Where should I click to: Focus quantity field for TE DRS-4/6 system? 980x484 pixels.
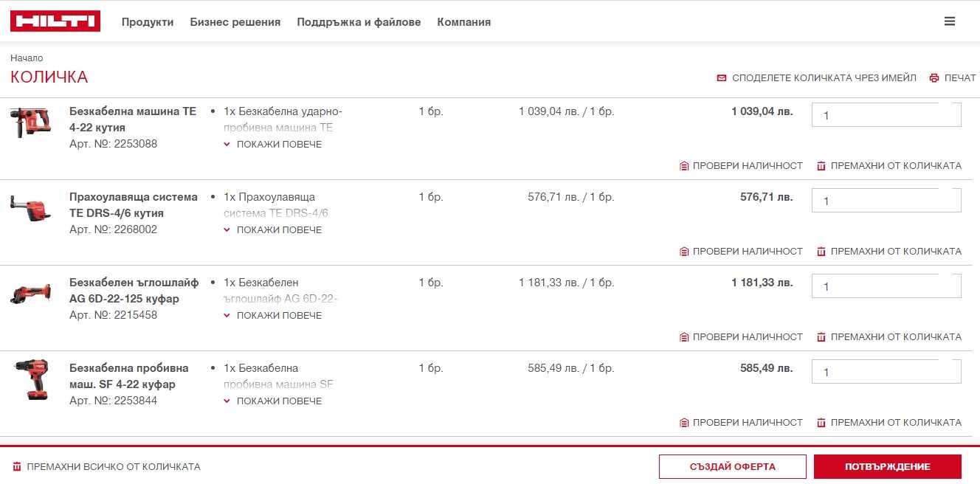pos(886,201)
